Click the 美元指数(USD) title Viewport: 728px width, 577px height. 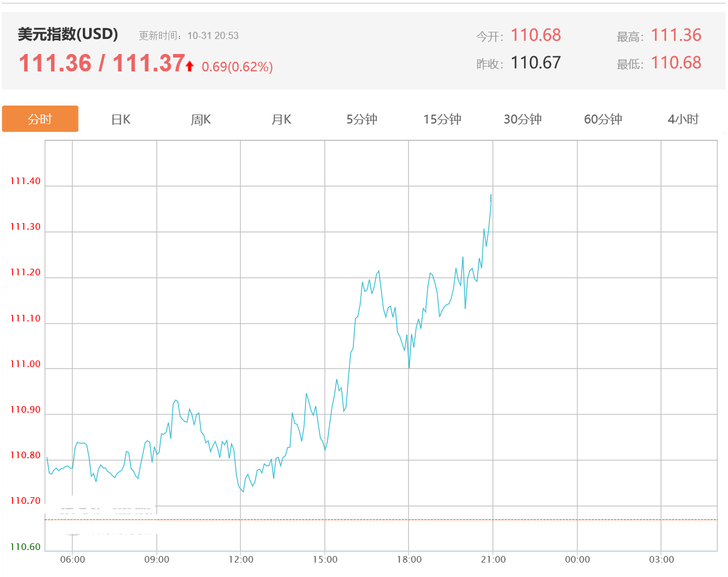click(x=68, y=35)
